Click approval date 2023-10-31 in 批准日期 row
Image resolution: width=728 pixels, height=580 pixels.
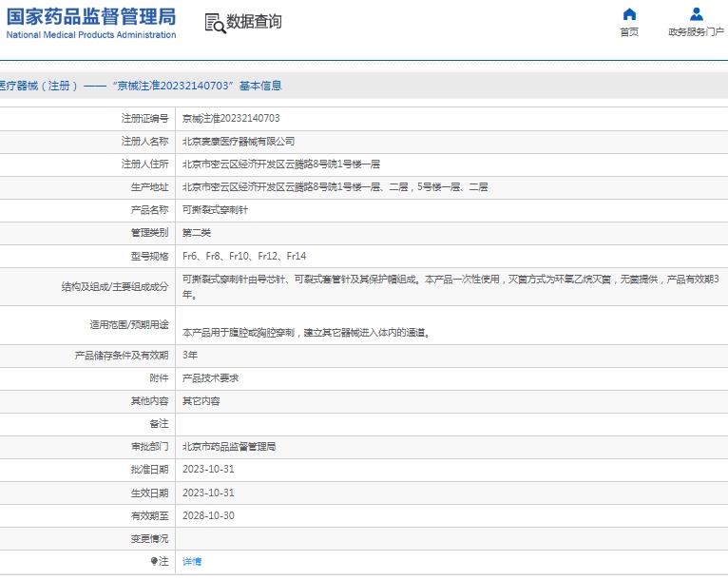pos(208,470)
